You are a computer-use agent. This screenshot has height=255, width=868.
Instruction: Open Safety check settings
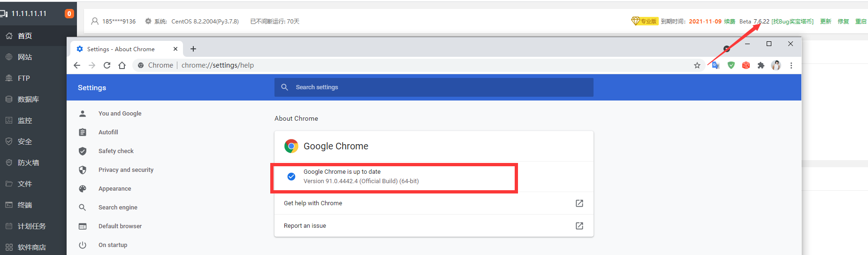click(x=116, y=151)
